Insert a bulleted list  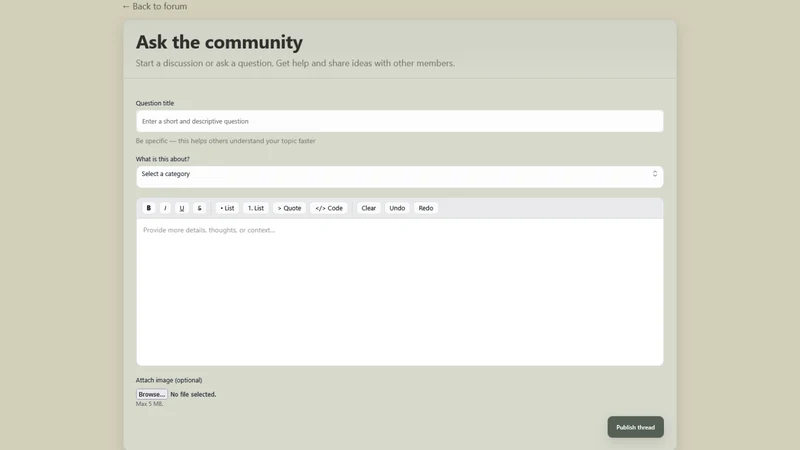(x=227, y=208)
